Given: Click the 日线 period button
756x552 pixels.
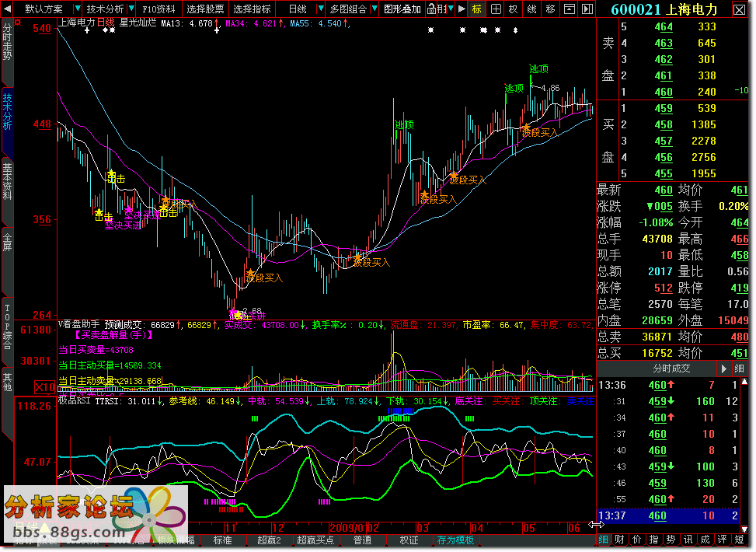Looking at the screenshot, I should point(298,9).
